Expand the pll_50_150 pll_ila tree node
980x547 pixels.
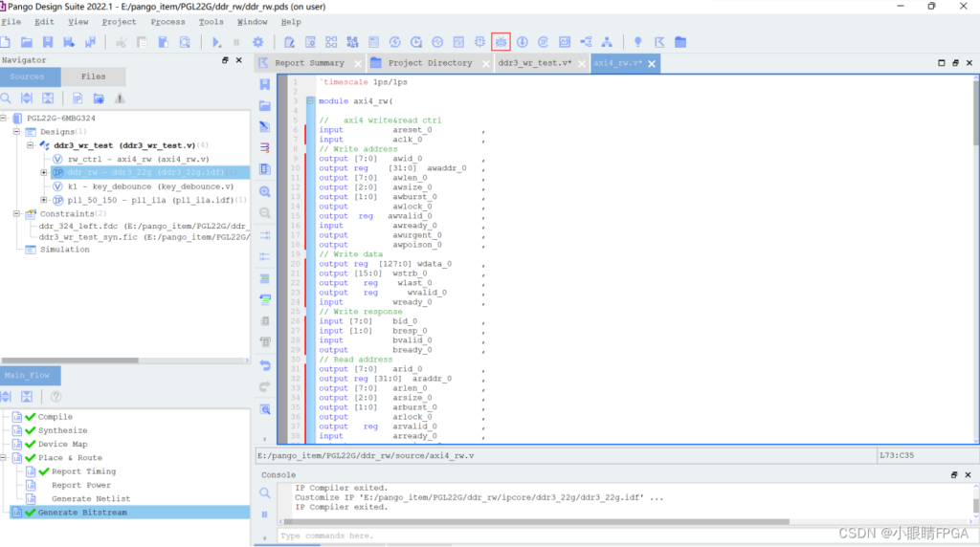[44, 200]
